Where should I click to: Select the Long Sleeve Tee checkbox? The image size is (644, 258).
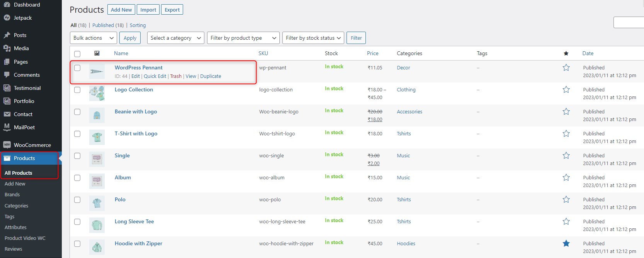pyautogui.click(x=77, y=221)
